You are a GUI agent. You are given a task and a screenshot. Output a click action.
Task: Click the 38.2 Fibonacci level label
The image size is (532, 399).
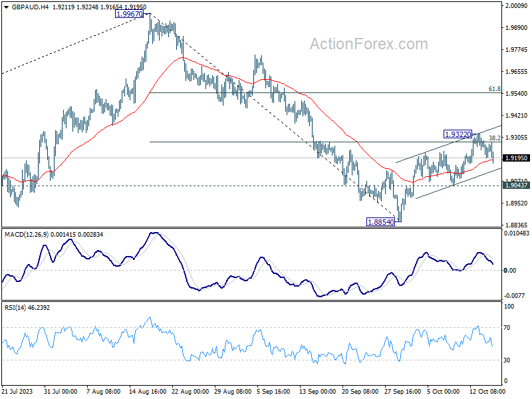[494, 138]
